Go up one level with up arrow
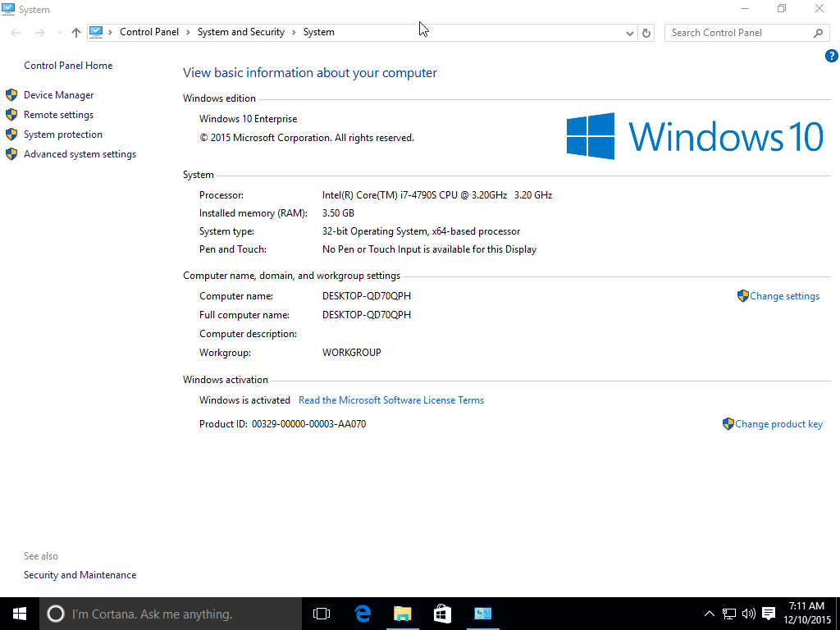The image size is (840, 630). 76,33
